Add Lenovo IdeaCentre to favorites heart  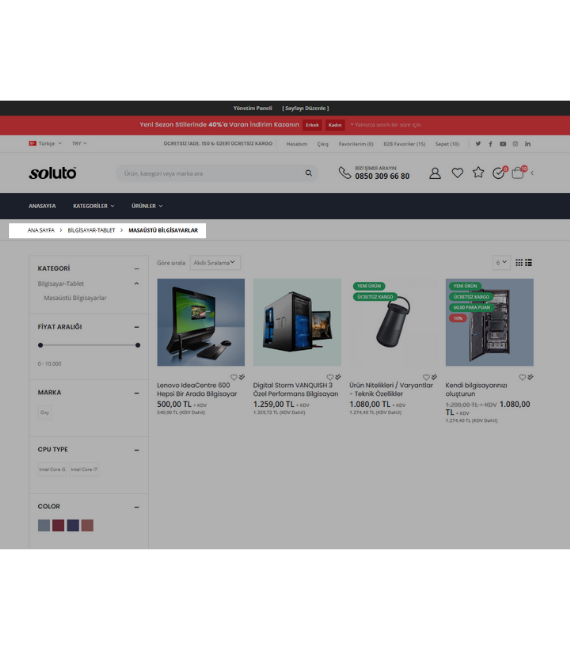coord(234,377)
